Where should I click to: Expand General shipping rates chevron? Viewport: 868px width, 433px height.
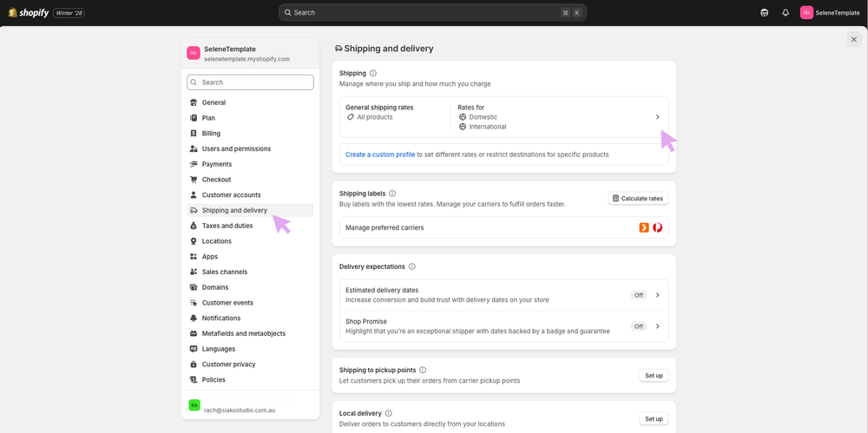tap(657, 117)
